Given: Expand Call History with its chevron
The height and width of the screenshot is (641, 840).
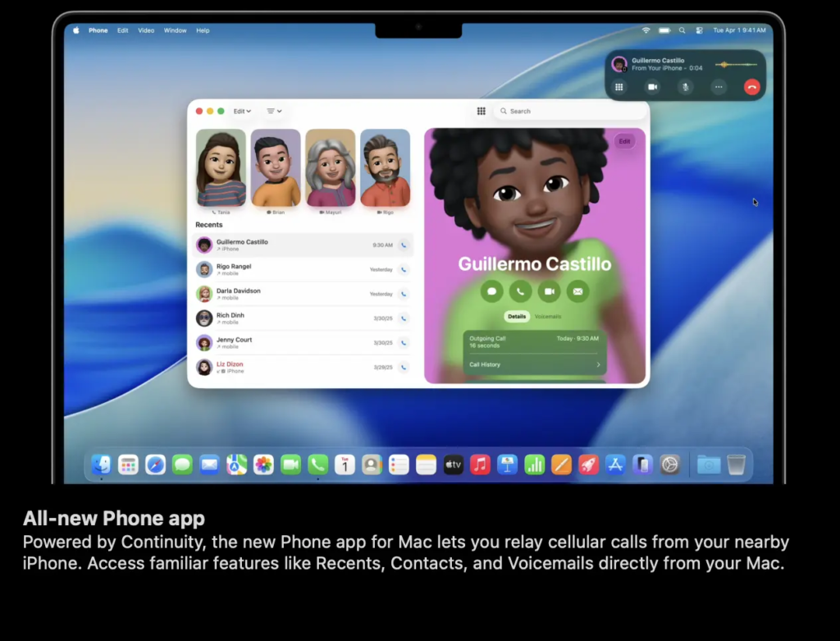Looking at the screenshot, I should pyautogui.click(x=598, y=364).
